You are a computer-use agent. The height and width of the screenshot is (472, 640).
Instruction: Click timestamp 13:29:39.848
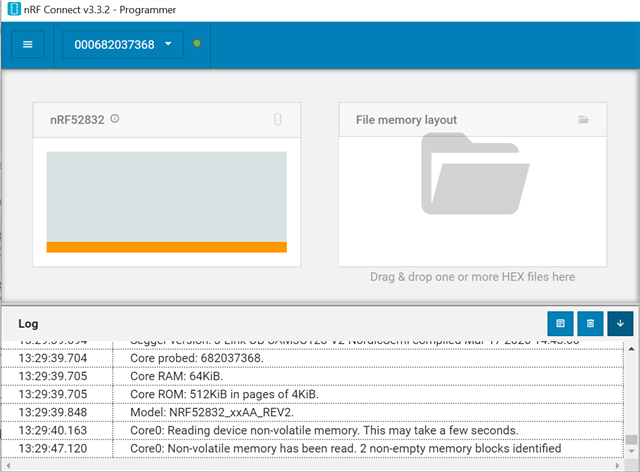(53, 412)
